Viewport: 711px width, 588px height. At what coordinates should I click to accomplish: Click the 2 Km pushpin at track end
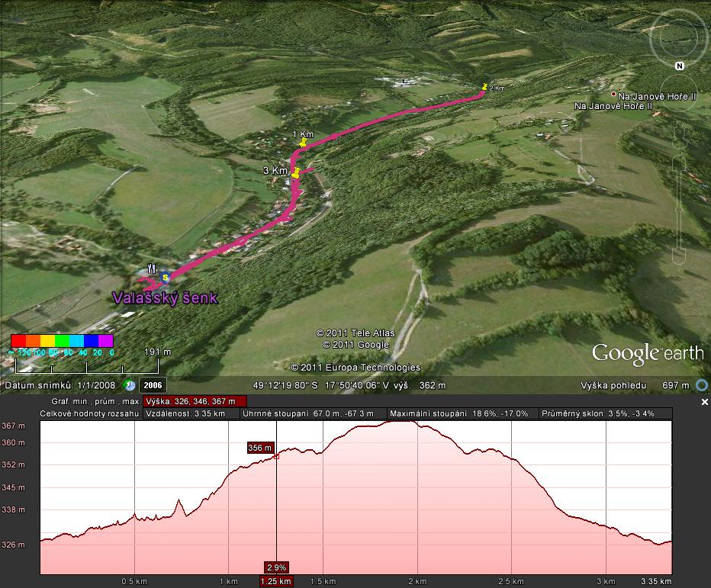pyautogui.click(x=484, y=86)
